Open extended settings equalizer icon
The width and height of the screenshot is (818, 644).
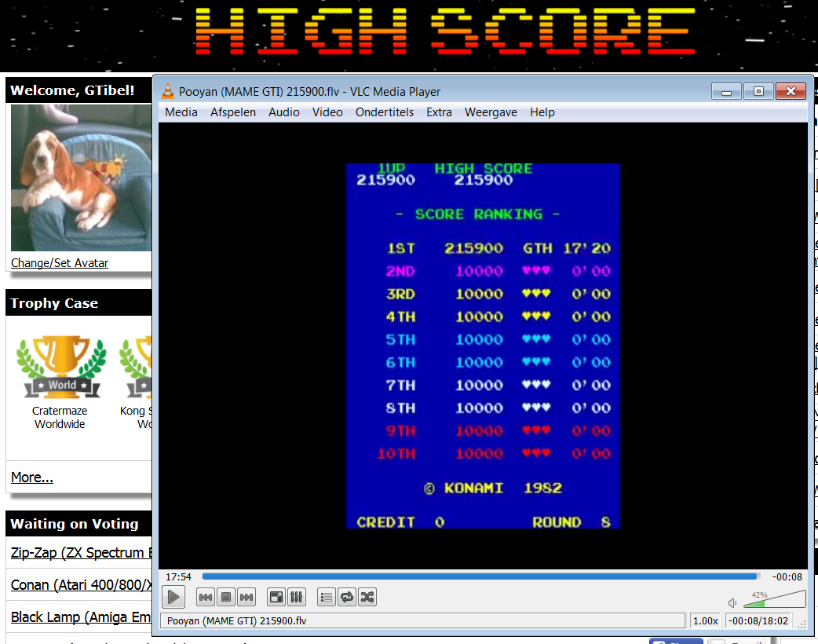point(296,597)
